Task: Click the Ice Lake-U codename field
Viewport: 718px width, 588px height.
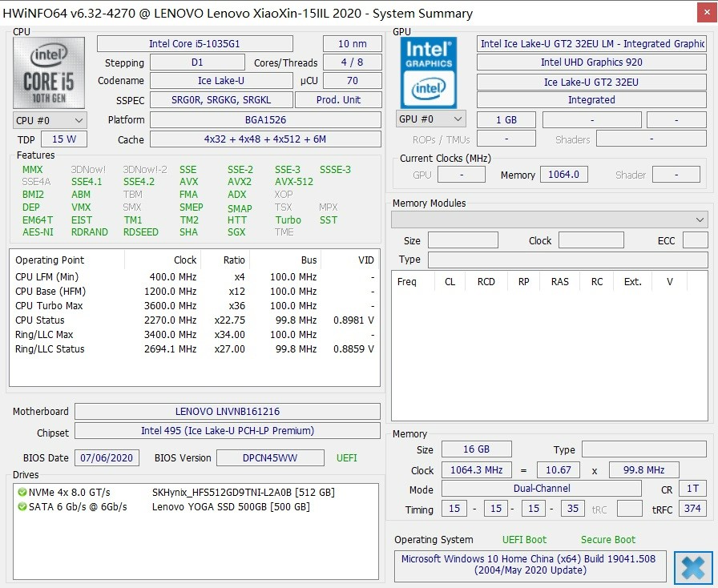Action: click(x=221, y=81)
